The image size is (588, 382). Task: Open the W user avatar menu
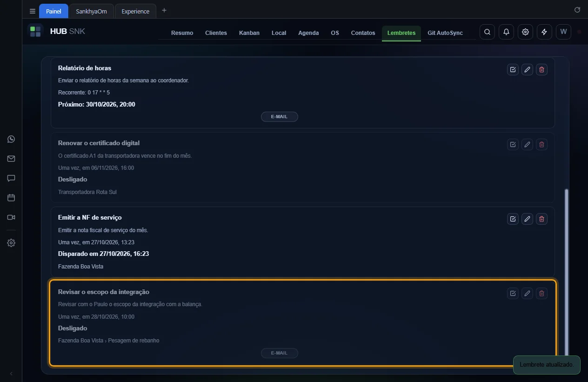pyautogui.click(x=563, y=32)
